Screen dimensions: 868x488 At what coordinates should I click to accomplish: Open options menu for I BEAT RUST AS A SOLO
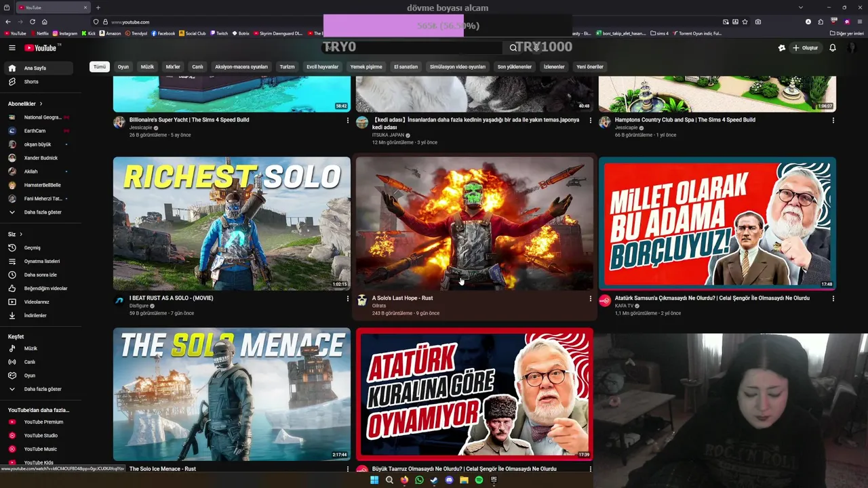pos(348,299)
